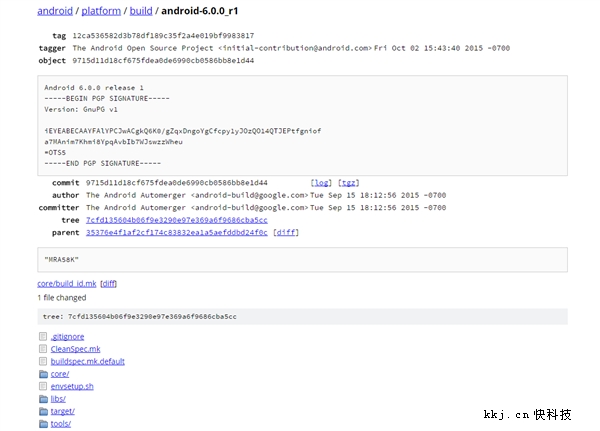600x431 pixels.
Task: Click the commit hash 9715d11d18cf...
Action: (x=176, y=183)
